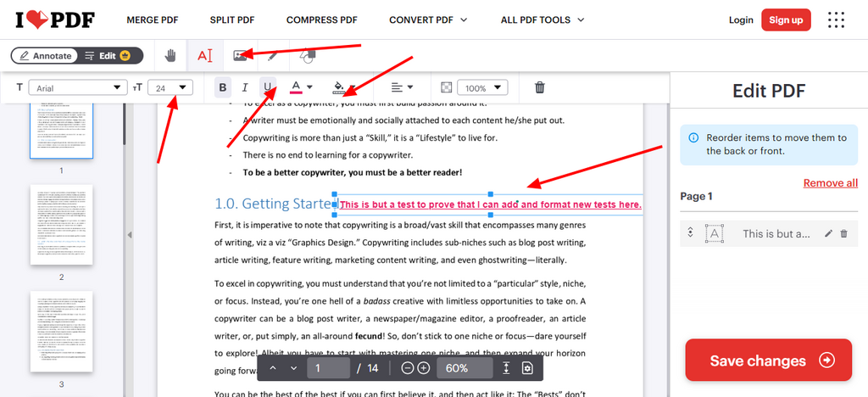Viewport: 868px width, 397px height.
Task: Select the add image tool
Action: [x=240, y=56]
